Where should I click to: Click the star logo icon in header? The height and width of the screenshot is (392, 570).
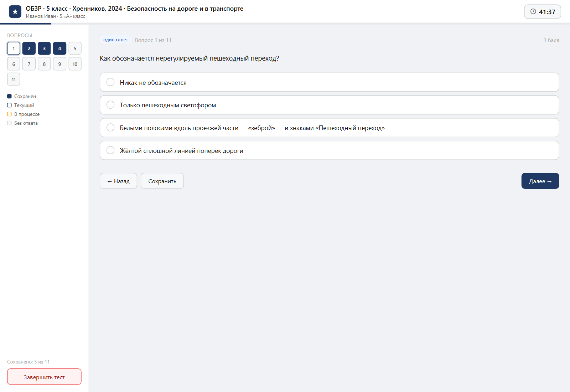[15, 12]
